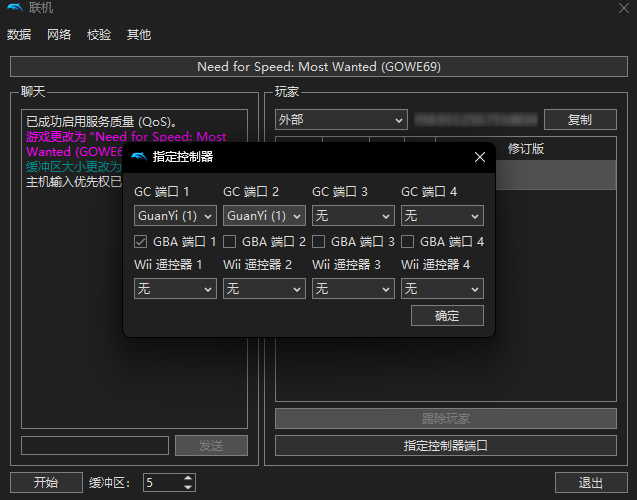
Task: Toggle the GBA 端口 1 checkbox
Action: pyautogui.click(x=141, y=242)
